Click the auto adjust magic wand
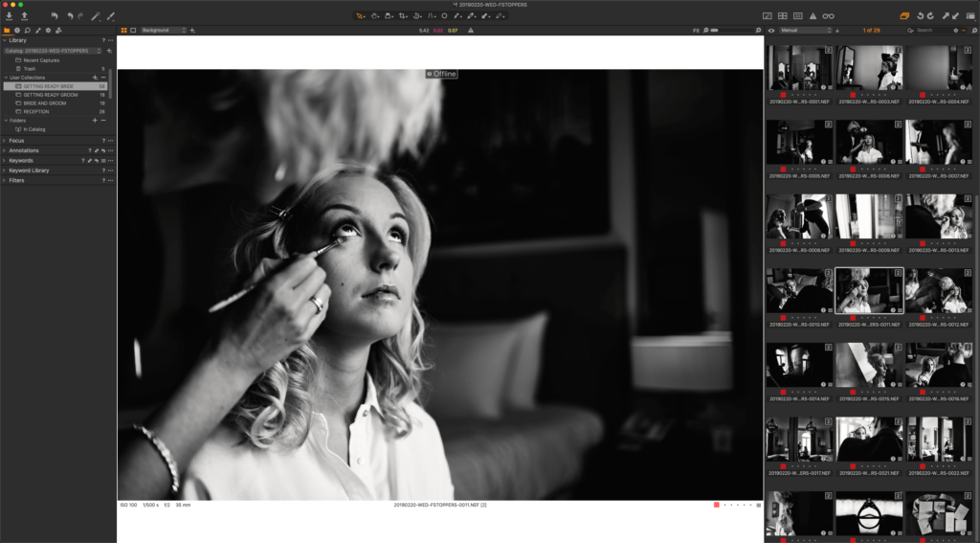Viewport: 980px width, 543px height. pos(96,15)
